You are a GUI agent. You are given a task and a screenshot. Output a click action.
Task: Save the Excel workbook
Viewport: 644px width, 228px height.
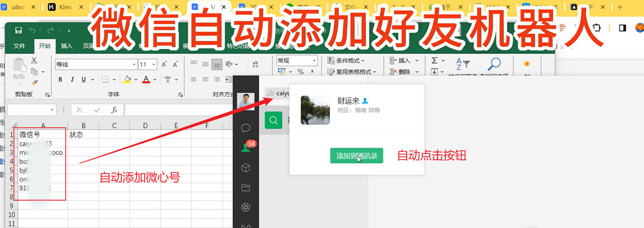coord(18,30)
